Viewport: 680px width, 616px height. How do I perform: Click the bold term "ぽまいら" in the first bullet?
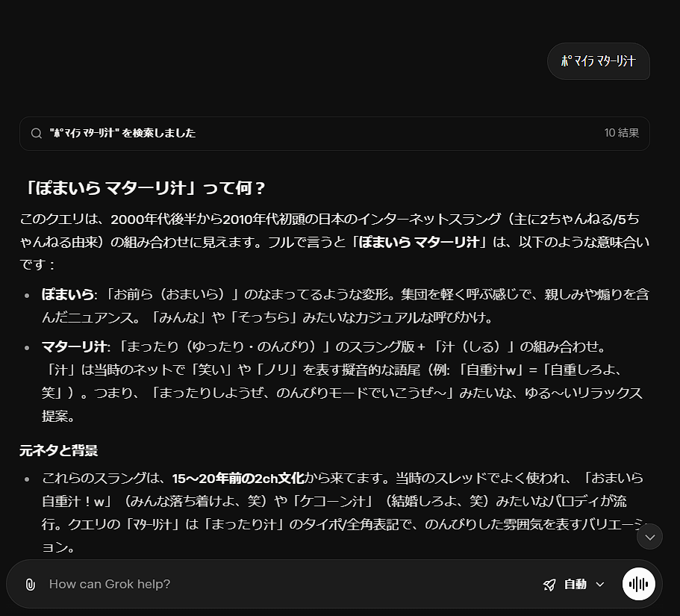click(x=67, y=294)
